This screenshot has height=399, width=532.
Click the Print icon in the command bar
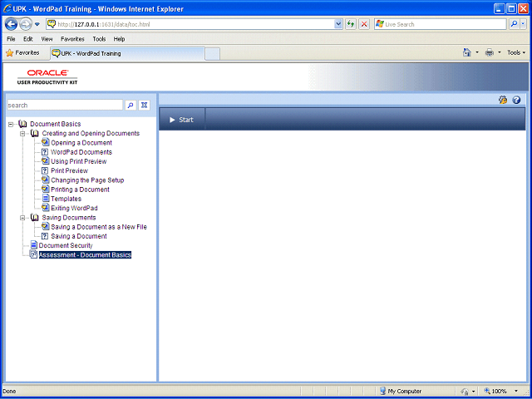click(490, 52)
